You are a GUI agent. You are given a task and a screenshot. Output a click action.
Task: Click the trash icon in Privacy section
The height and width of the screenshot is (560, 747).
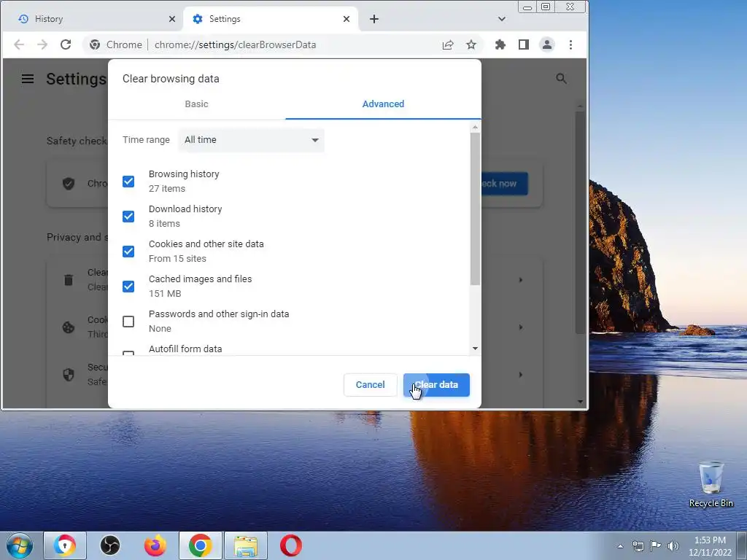click(x=69, y=280)
